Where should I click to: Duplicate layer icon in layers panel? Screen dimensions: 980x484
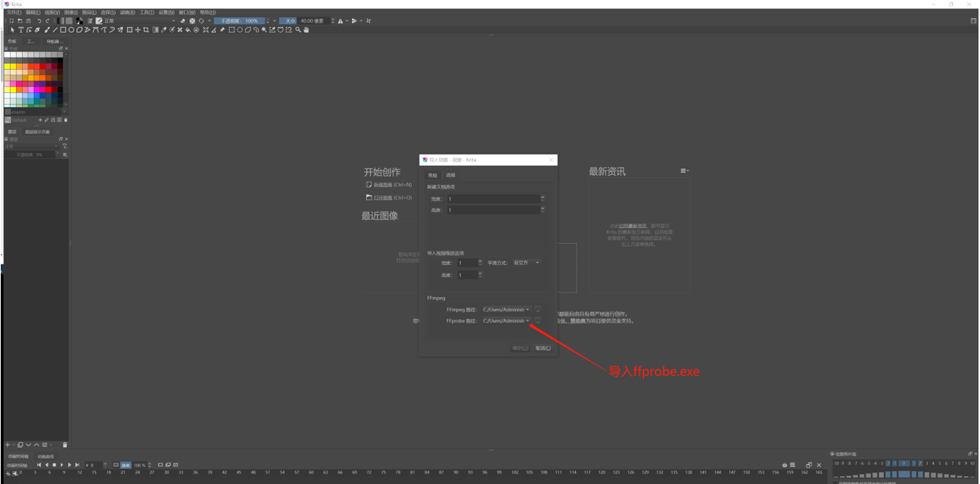point(20,445)
